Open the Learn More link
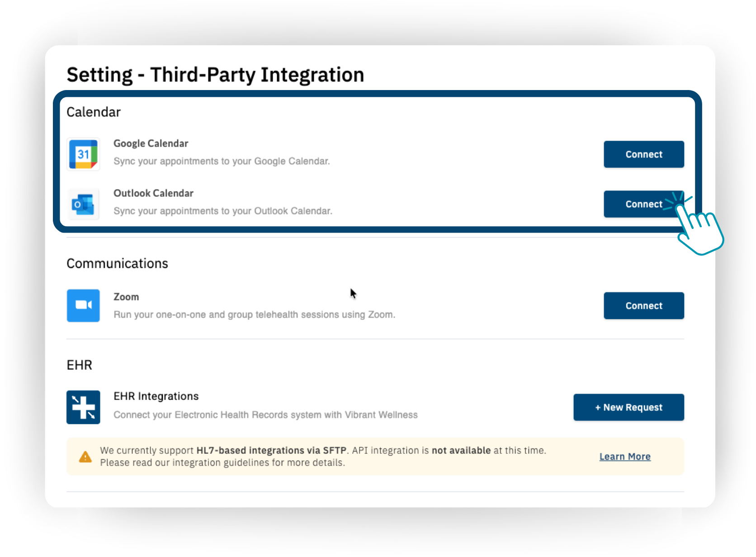Viewport: 756px width, 557px height. tap(625, 457)
